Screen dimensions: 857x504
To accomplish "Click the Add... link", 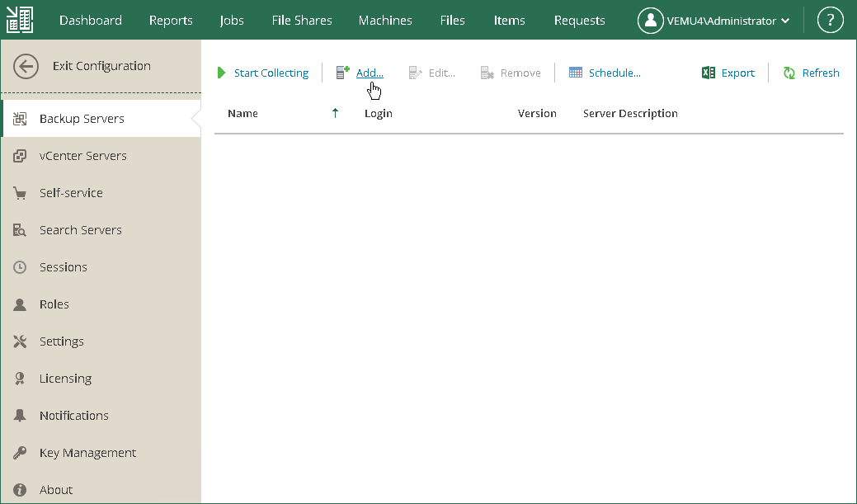I will coord(370,73).
